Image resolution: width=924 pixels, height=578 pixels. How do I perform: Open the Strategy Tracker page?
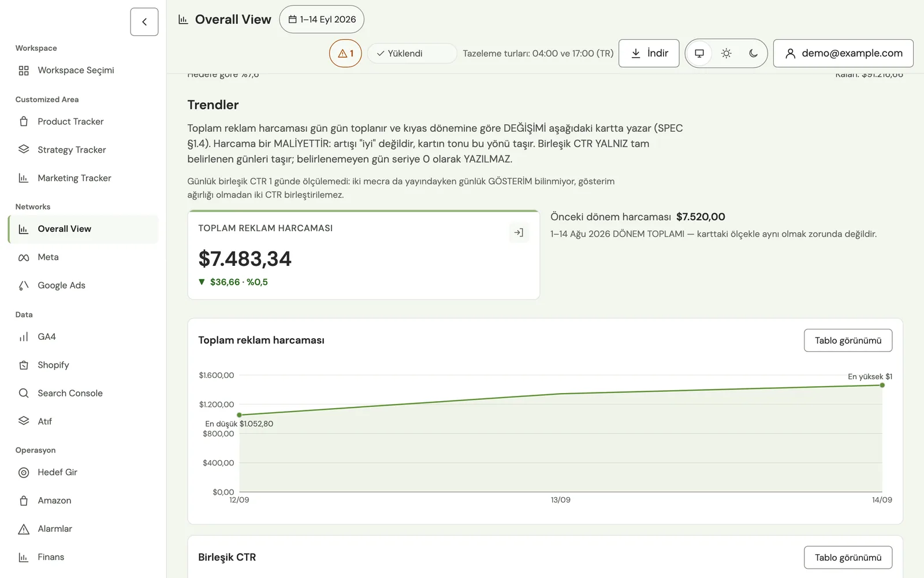point(83,150)
